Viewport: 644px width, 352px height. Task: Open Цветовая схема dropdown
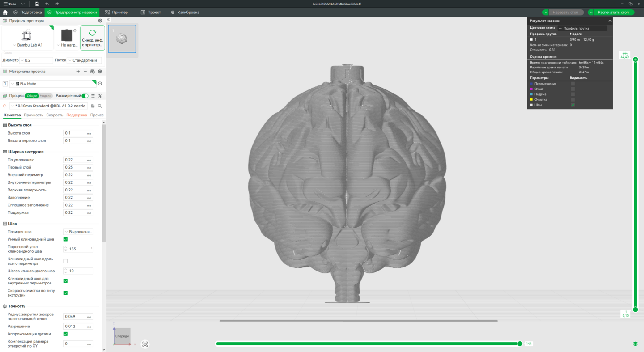click(x=582, y=28)
